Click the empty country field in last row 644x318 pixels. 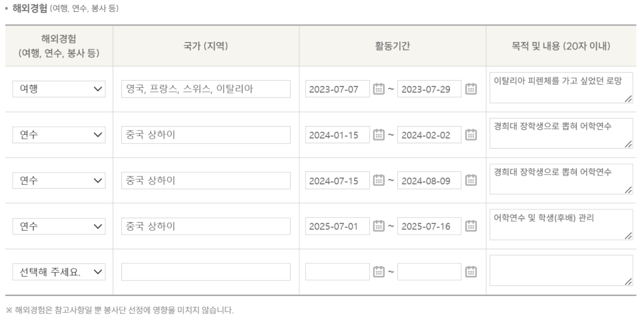tap(206, 271)
